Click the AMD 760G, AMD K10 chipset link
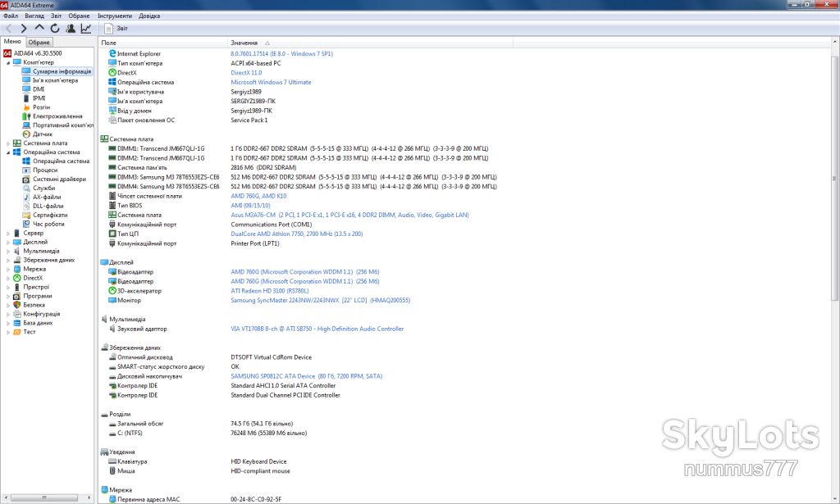Viewport: 840px width, 504px height. [x=258, y=197]
